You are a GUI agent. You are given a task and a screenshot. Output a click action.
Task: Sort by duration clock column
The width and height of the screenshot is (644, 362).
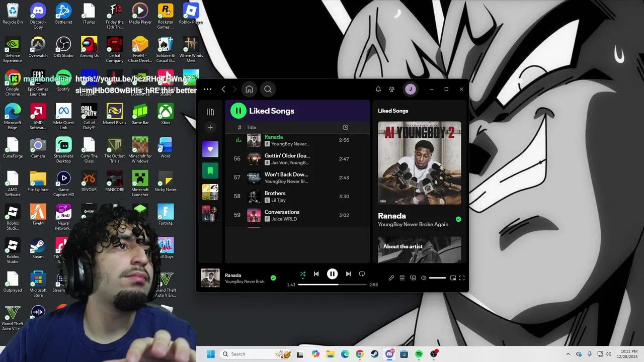[345, 128]
